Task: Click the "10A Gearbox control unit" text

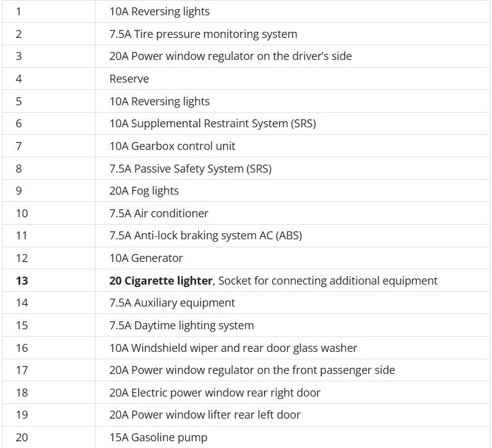Action: [172, 146]
